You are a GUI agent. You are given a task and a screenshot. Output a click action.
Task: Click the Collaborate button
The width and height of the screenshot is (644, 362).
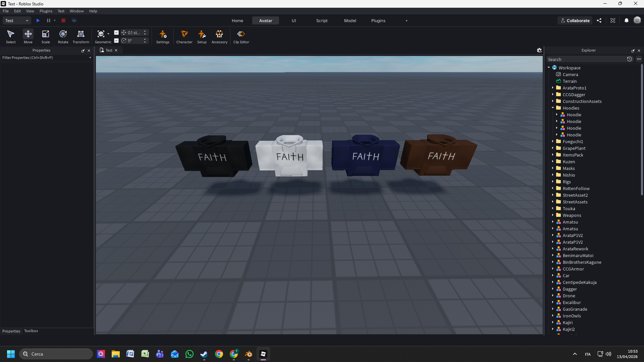pyautogui.click(x=575, y=20)
